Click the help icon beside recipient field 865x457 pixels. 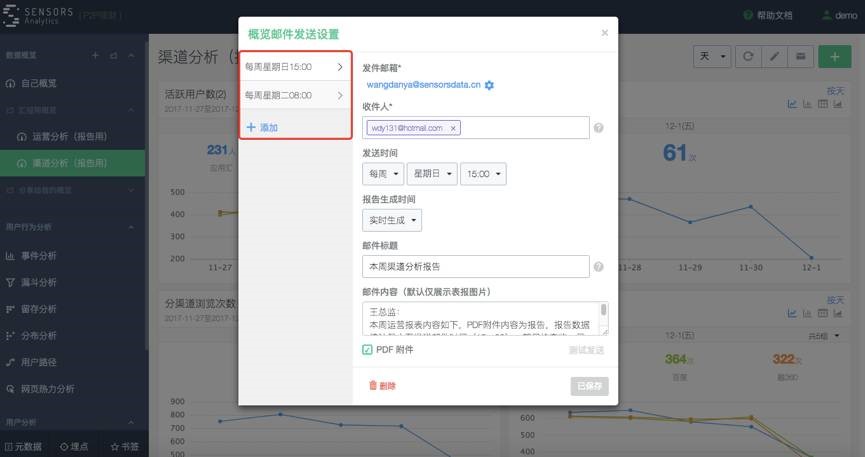click(598, 128)
